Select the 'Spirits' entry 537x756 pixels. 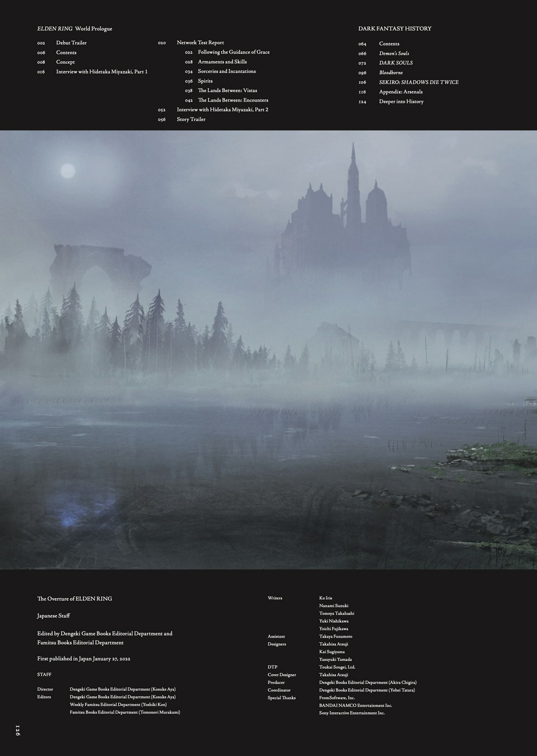pyautogui.click(x=205, y=81)
